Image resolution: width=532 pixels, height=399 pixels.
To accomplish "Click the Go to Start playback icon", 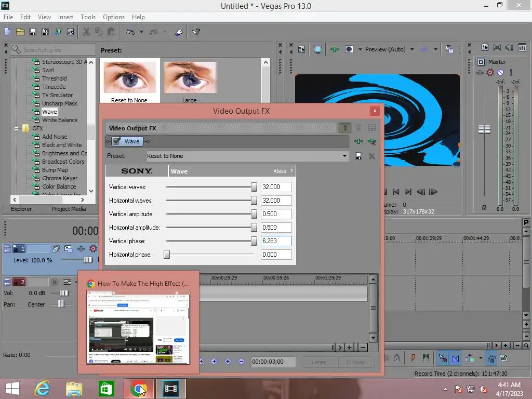I will pos(395,192).
